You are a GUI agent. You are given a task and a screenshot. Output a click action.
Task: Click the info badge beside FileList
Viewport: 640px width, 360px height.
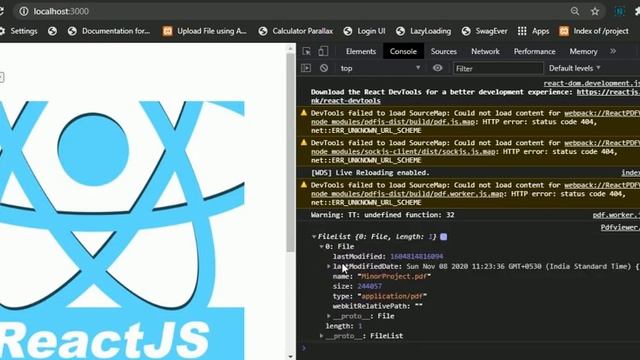pos(444,237)
